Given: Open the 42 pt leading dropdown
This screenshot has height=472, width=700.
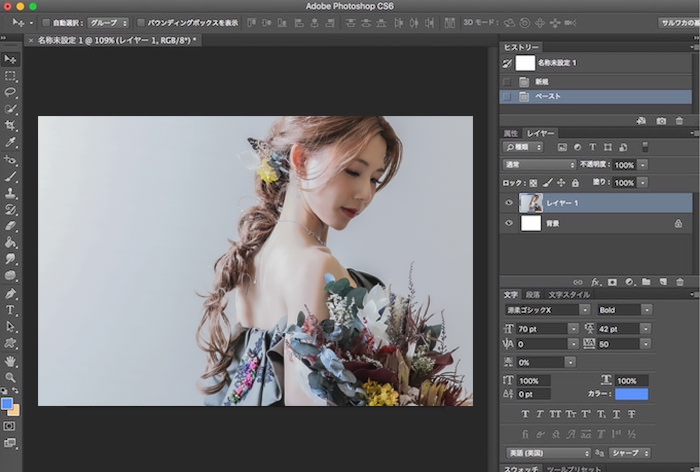Looking at the screenshot, I should tap(646, 329).
